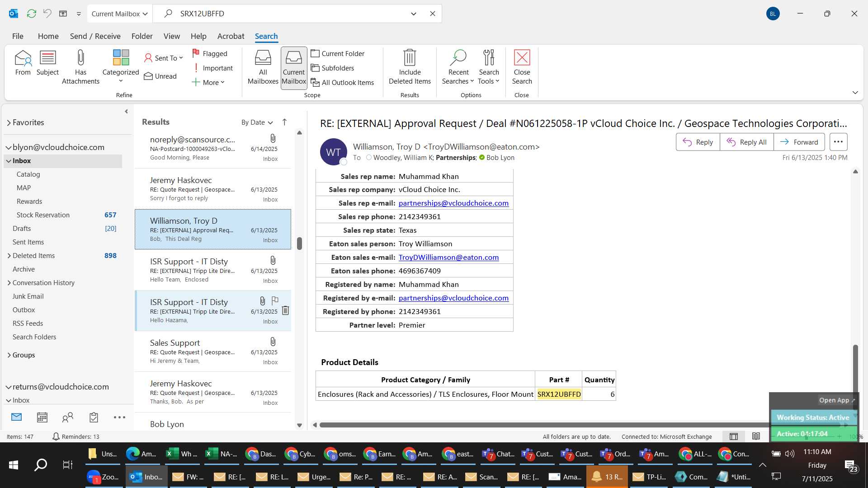Image resolution: width=868 pixels, height=488 pixels.
Task: Click TroyDWilliamson@eaton.com link
Action: point(448,257)
